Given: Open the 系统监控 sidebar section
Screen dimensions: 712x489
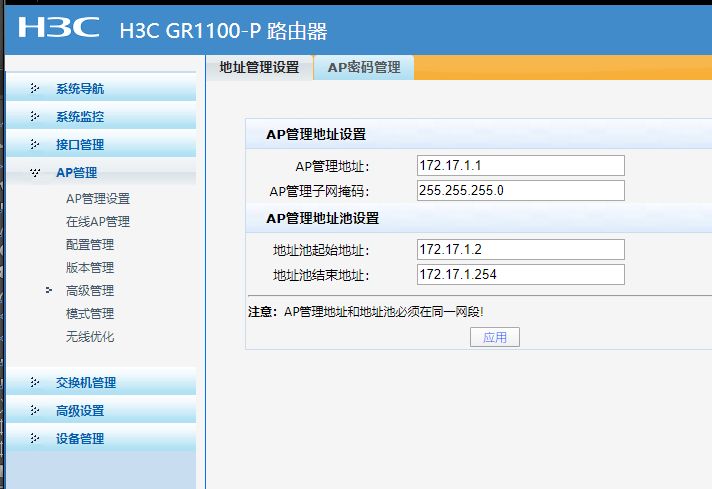Looking at the screenshot, I should [x=101, y=115].
